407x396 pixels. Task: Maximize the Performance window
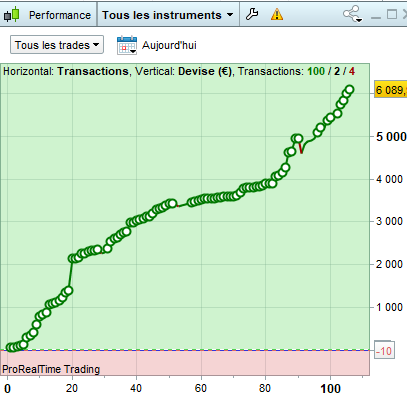[x=392, y=14]
